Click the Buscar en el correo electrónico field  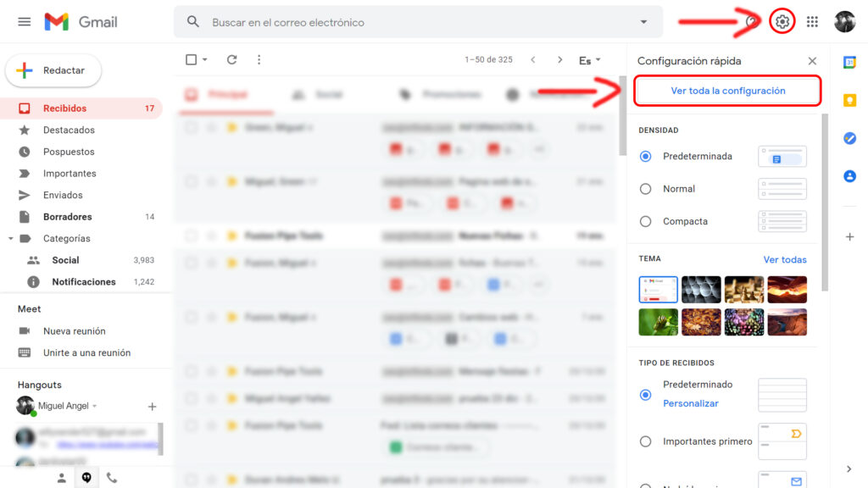pyautogui.click(x=419, y=22)
